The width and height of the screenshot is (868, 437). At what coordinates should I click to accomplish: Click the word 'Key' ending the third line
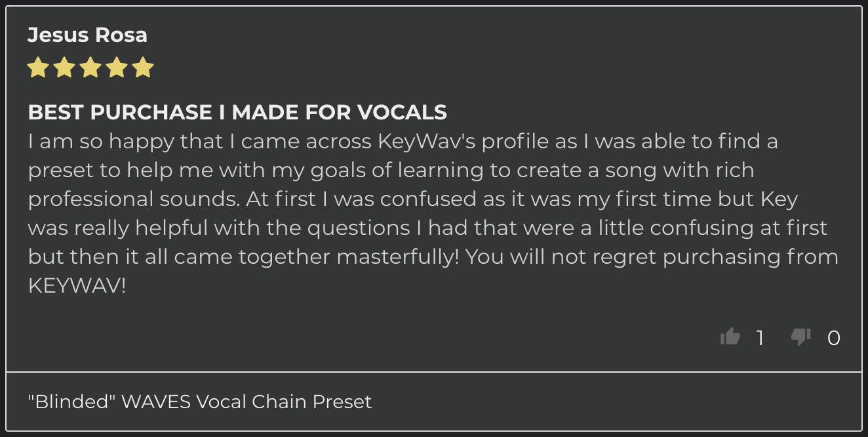pyautogui.click(x=779, y=199)
